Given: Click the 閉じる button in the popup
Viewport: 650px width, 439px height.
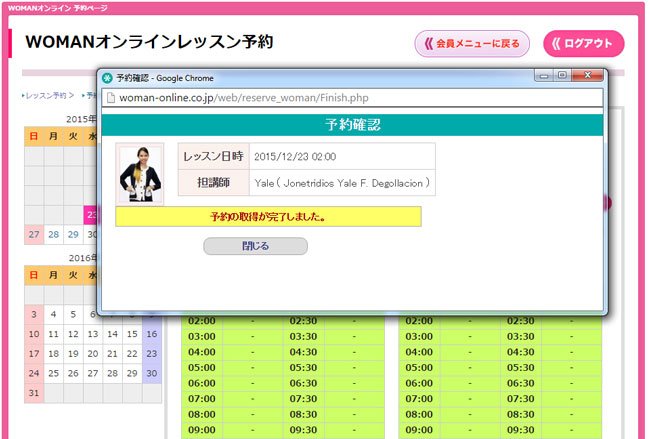Looking at the screenshot, I should (x=255, y=246).
